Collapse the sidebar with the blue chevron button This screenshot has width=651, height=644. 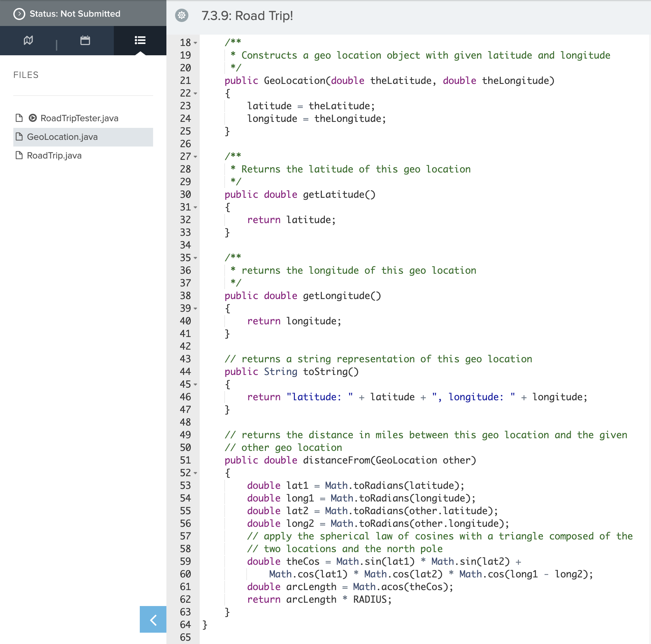tap(153, 619)
